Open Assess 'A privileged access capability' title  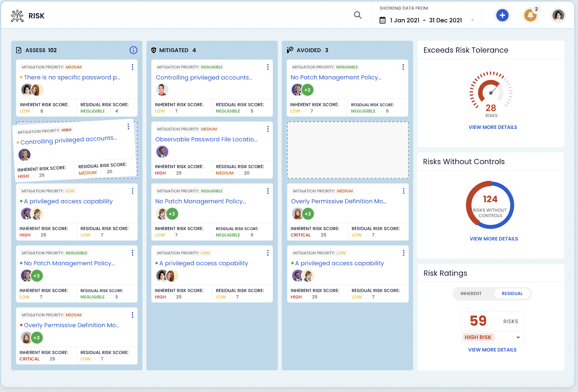(68, 201)
